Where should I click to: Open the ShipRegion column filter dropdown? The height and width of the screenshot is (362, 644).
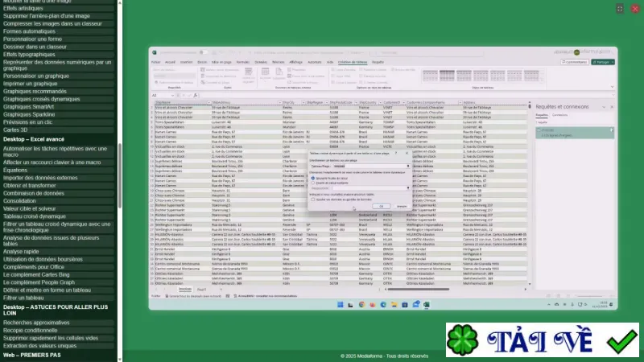327,103
